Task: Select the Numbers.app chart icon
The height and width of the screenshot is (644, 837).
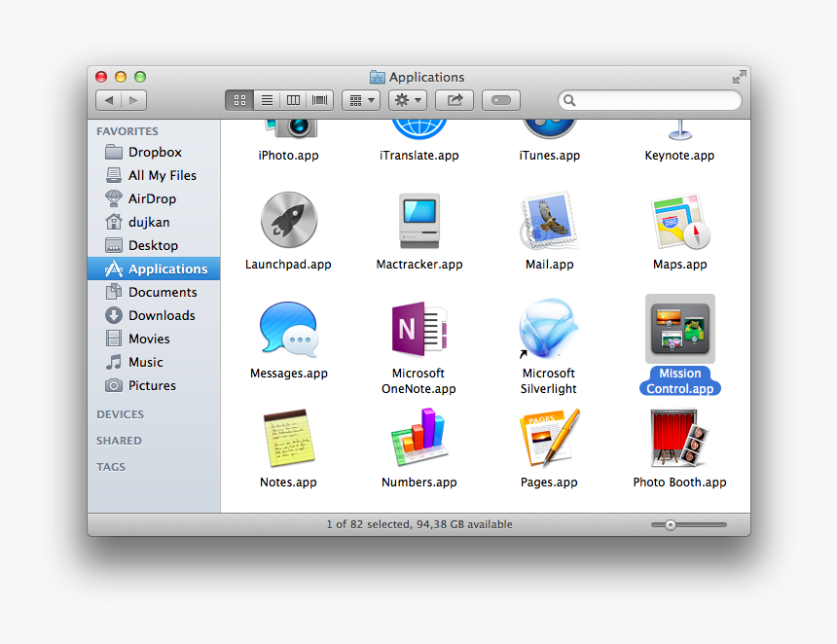Action: 419,438
